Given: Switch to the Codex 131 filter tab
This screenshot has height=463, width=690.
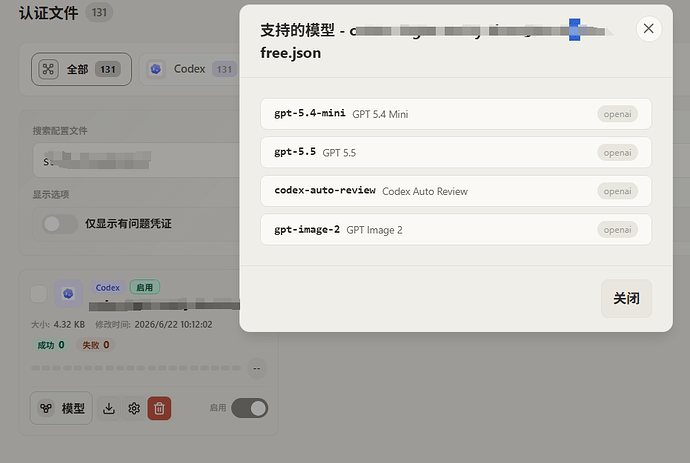Looking at the screenshot, I should pos(190,69).
